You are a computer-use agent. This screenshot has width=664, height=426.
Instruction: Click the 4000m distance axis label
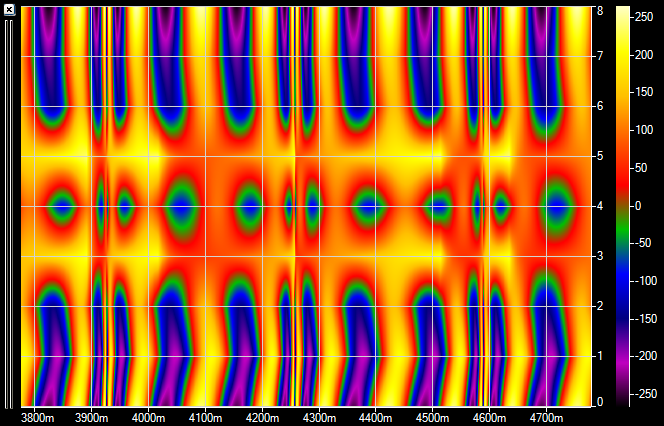[149, 418]
